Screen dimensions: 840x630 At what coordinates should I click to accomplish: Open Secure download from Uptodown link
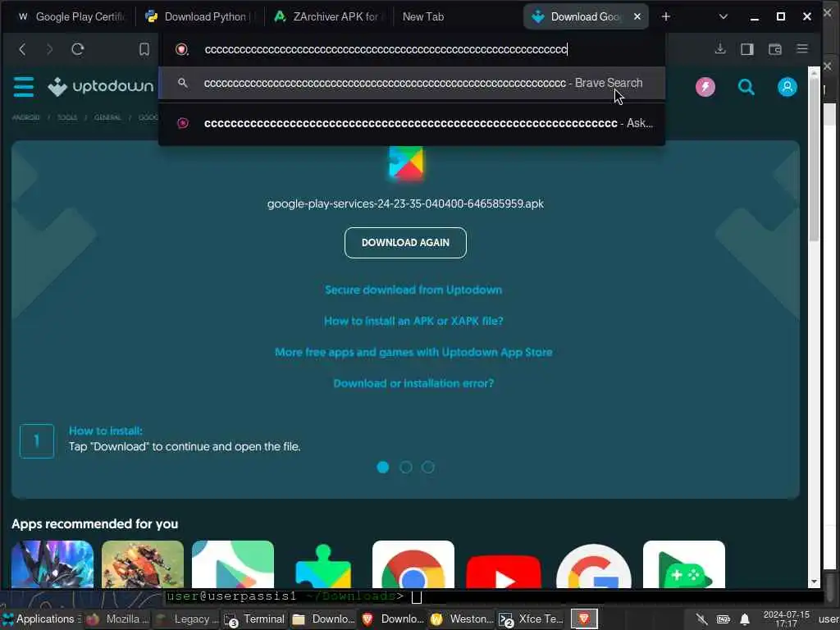[x=413, y=290]
